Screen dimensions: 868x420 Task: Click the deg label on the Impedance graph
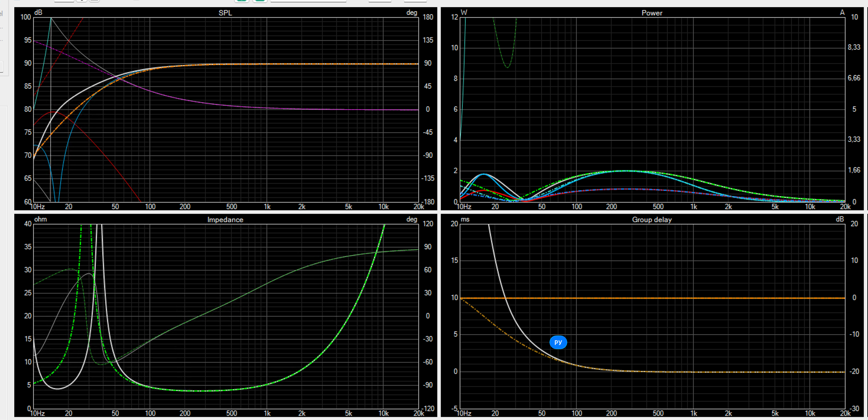pyautogui.click(x=412, y=219)
